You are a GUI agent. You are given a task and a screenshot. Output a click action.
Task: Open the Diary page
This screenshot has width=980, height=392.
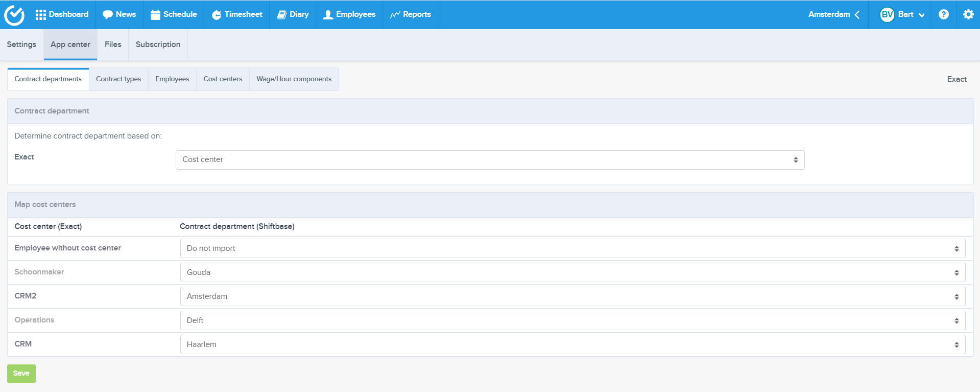point(293,14)
